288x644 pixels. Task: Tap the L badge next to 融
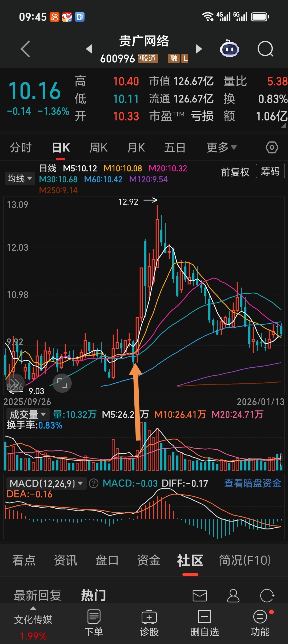point(185,58)
